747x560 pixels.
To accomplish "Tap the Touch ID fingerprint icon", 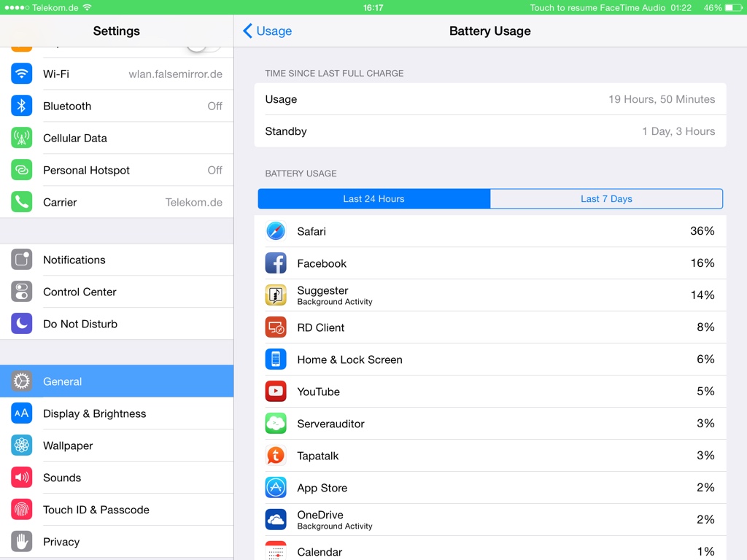I will tap(21, 510).
